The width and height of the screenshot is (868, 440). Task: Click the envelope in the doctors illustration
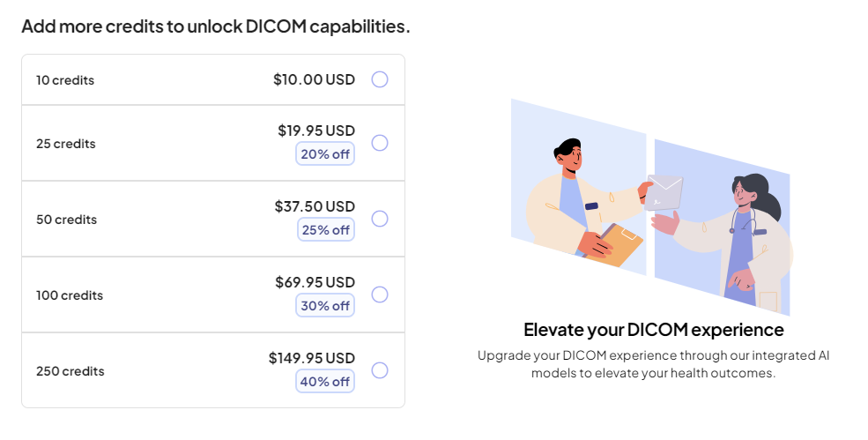(664, 192)
